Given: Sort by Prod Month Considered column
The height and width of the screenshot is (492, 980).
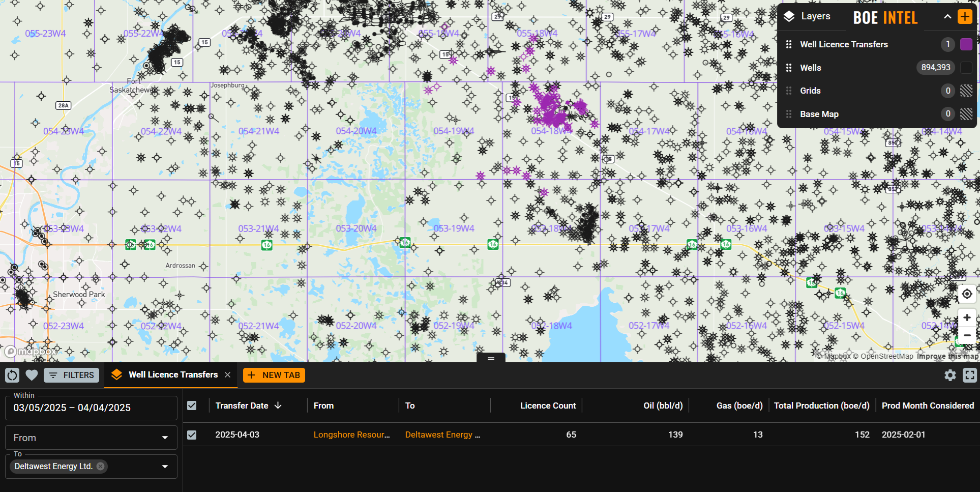Looking at the screenshot, I should point(928,406).
